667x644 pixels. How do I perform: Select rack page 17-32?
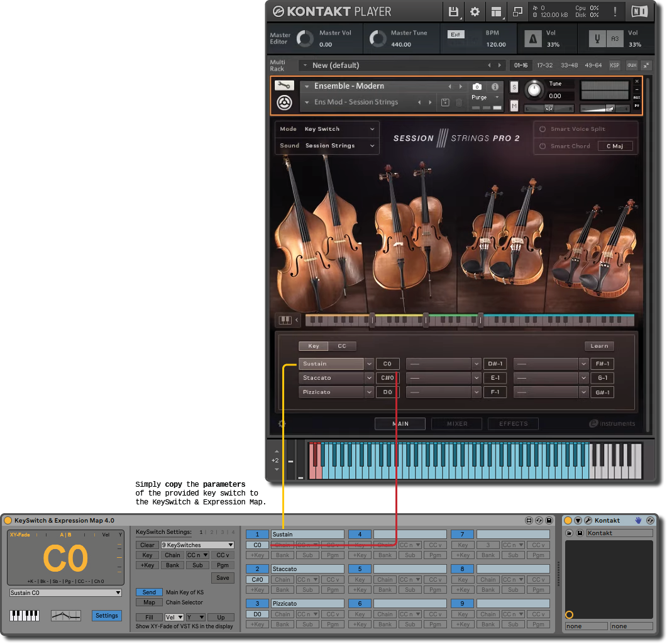544,65
